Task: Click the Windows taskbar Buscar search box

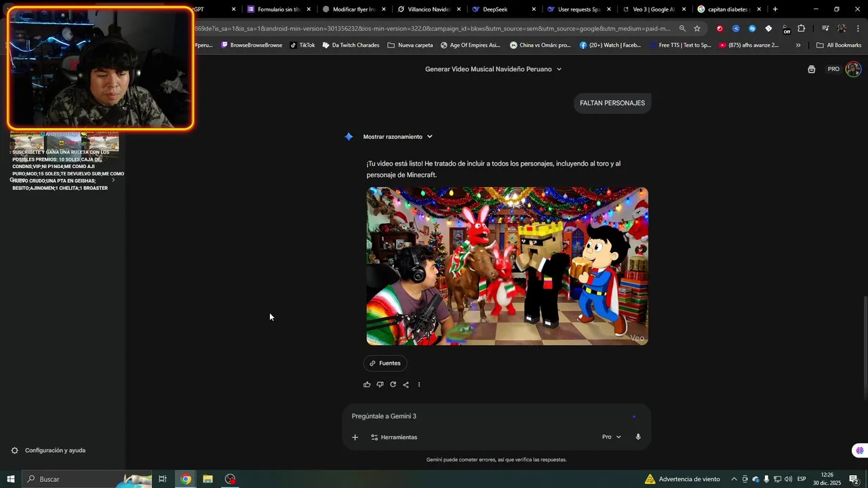Action: tap(87, 479)
